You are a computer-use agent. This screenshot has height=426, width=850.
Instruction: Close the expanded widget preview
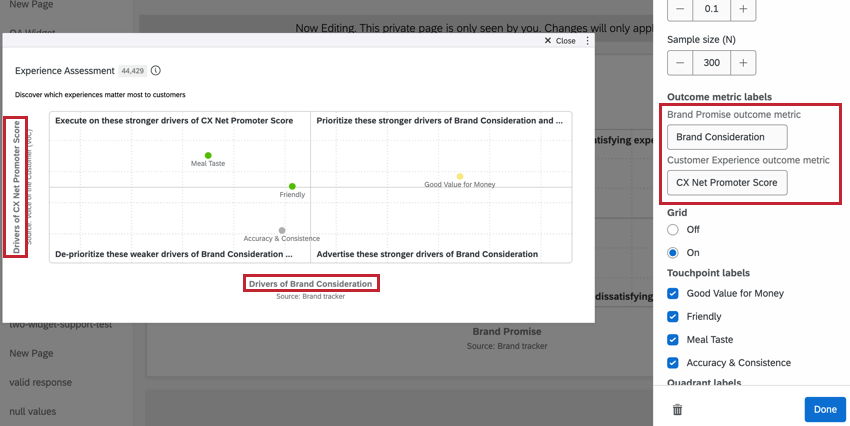(560, 41)
